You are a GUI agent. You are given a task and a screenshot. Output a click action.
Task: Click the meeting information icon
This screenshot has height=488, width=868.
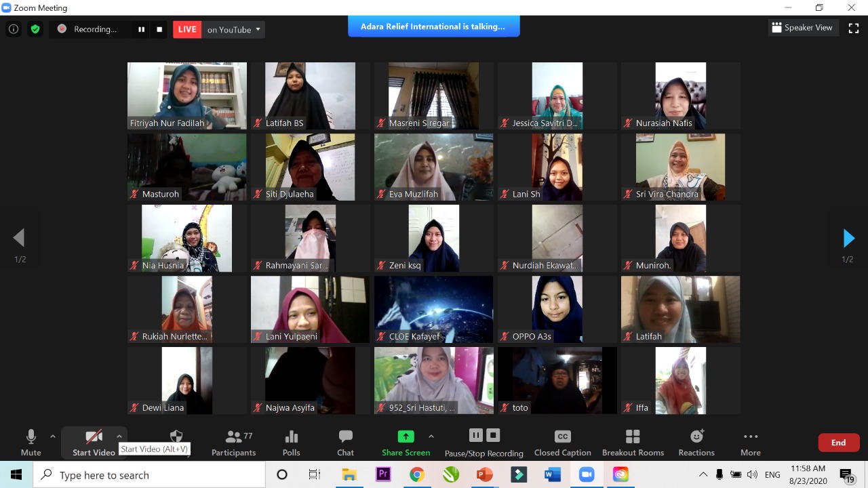(14, 29)
